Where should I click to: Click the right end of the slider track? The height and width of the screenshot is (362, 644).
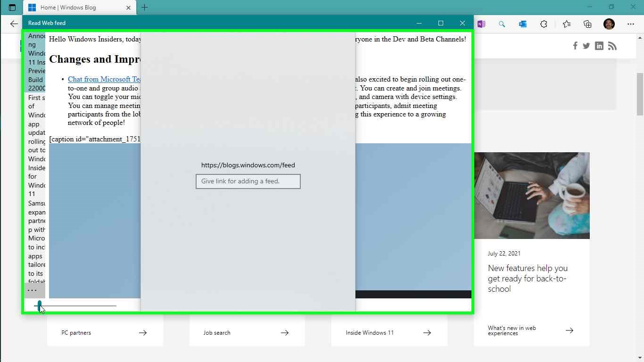click(115, 306)
